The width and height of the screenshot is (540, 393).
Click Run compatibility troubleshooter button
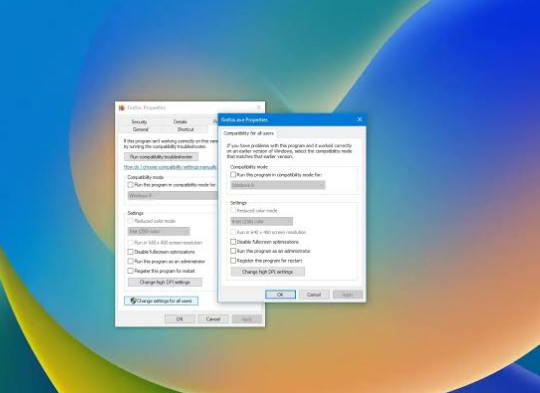(x=161, y=157)
